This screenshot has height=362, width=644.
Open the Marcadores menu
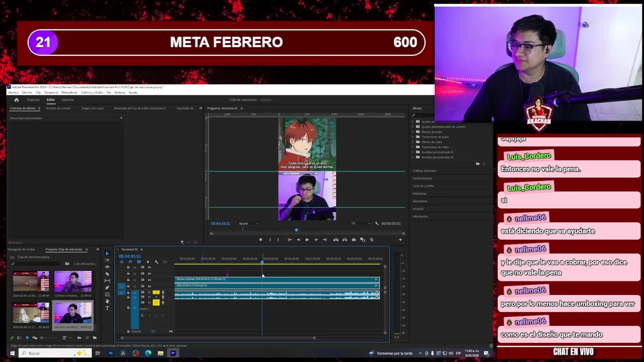[69, 93]
